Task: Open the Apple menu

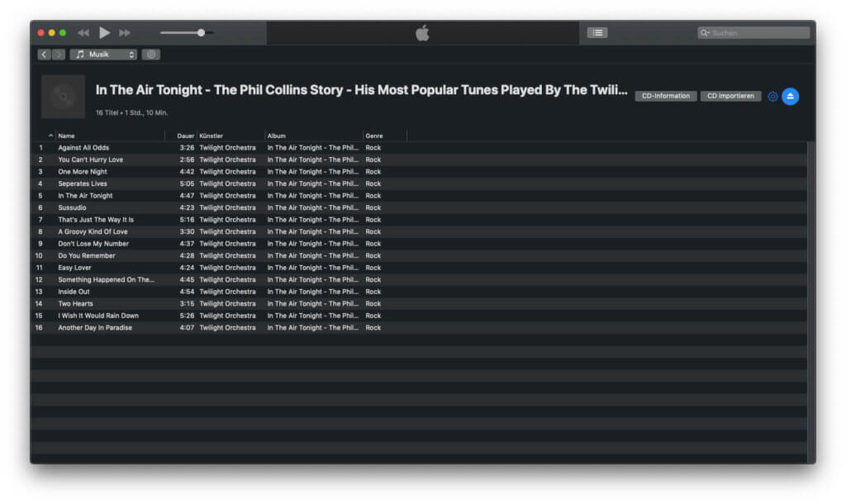Action: tap(422, 32)
